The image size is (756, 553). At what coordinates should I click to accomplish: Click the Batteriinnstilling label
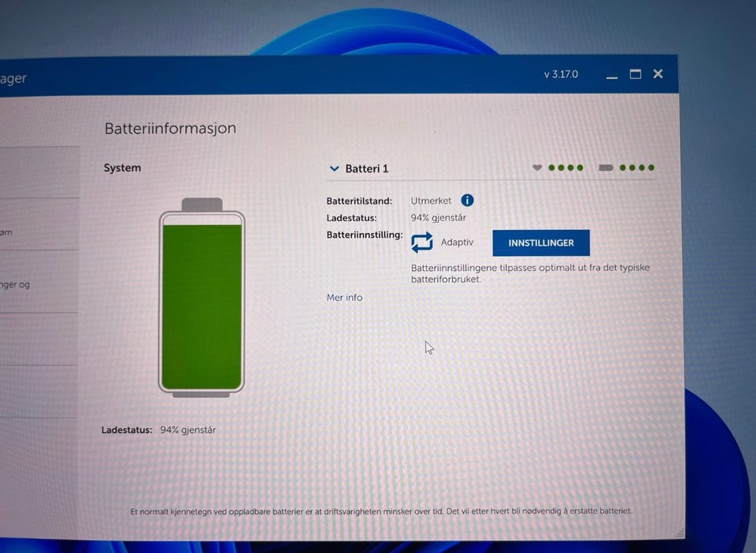pos(364,235)
